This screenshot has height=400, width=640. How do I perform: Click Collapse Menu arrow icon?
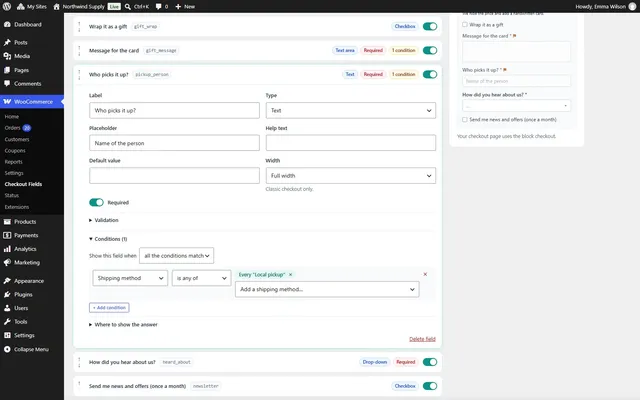tap(7, 349)
